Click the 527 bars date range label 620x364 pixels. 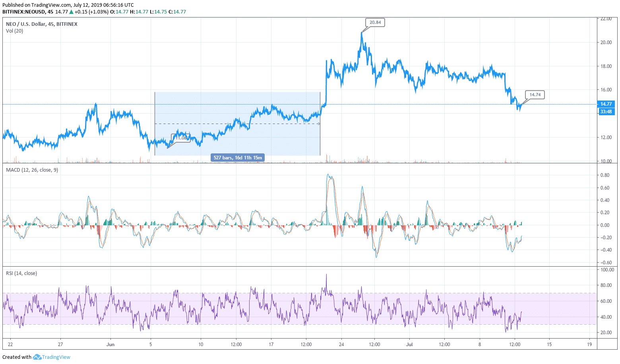click(x=238, y=158)
